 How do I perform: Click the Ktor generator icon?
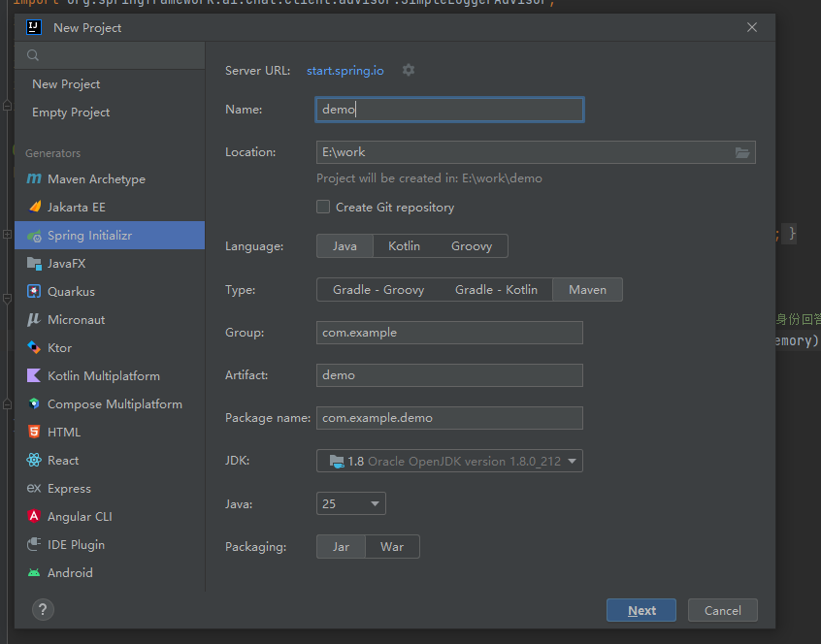click(x=34, y=347)
